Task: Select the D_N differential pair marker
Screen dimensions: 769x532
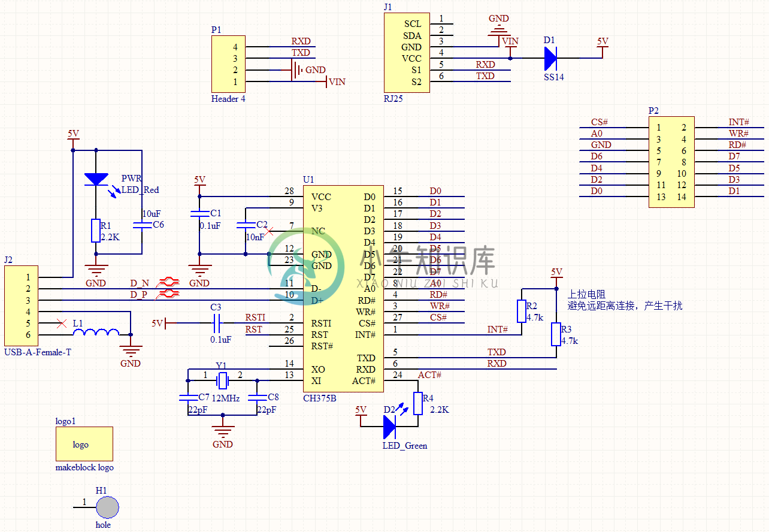Action: coord(168,281)
